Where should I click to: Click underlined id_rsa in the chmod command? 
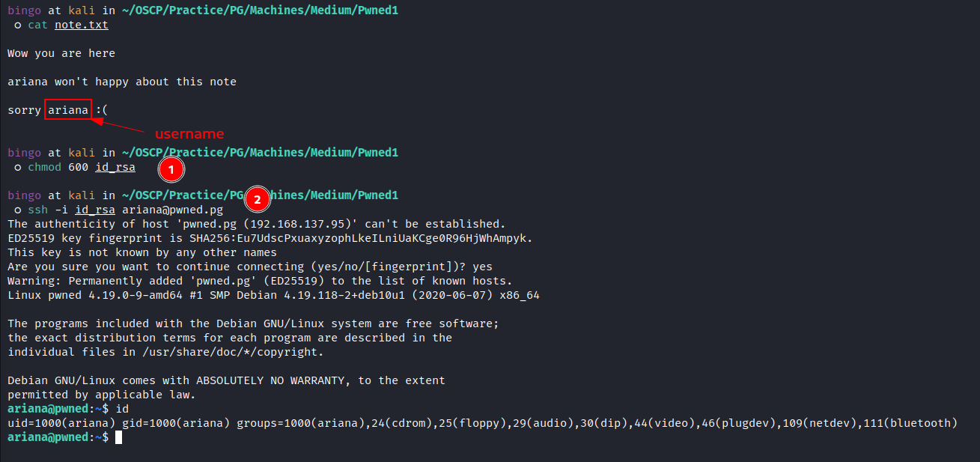115,167
